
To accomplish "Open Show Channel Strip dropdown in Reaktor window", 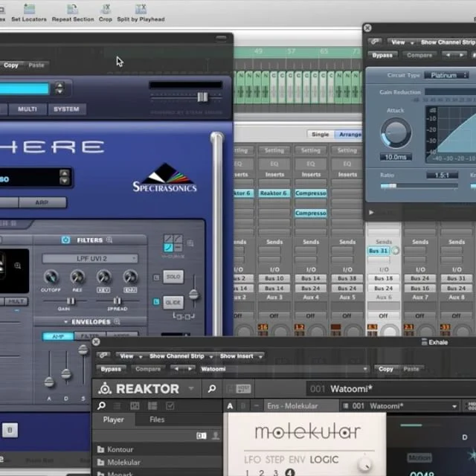I will click(x=180, y=356).
